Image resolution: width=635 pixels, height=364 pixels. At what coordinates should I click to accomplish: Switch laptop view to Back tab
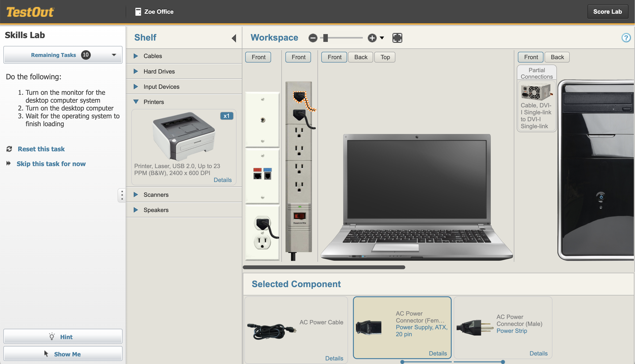click(361, 57)
